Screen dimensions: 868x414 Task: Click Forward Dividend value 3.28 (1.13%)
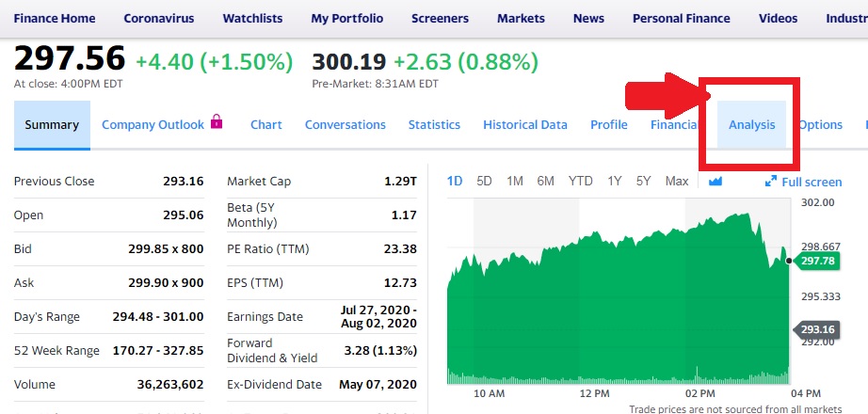point(380,350)
